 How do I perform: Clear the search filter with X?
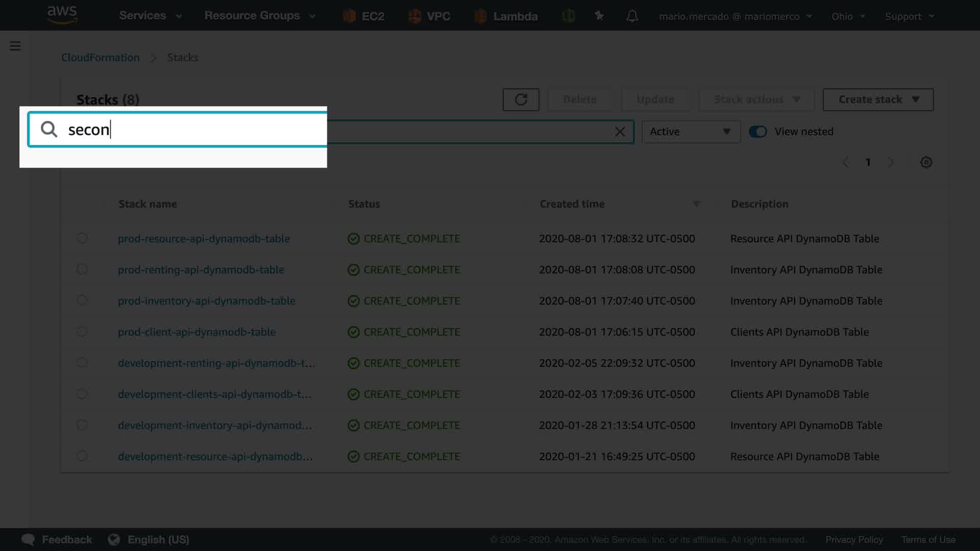pyautogui.click(x=620, y=132)
